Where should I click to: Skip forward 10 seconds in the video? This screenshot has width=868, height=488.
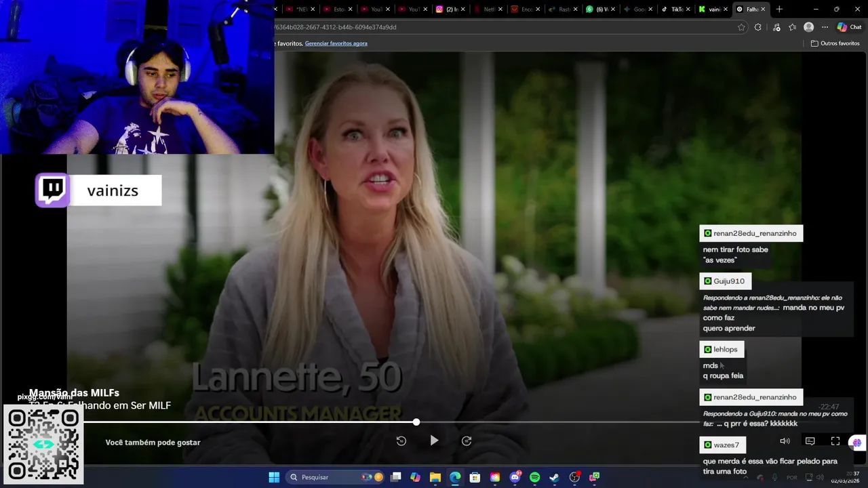(x=467, y=441)
